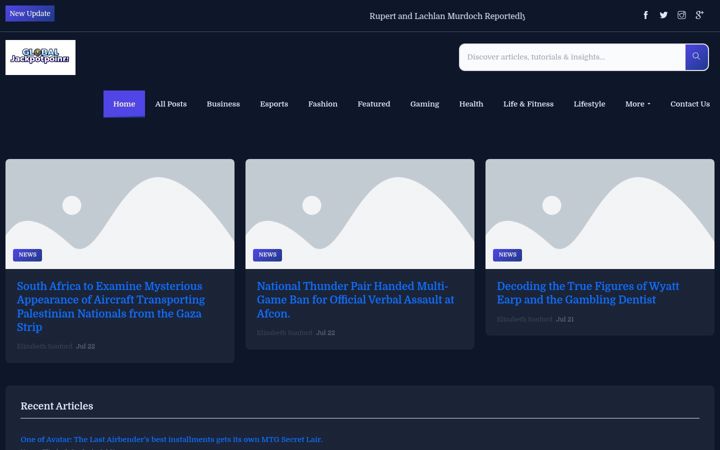Image resolution: width=720 pixels, height=450 pixels.
Task: Open the Avatar MTG Secret Lair article link
Action: tap(172, 439)
